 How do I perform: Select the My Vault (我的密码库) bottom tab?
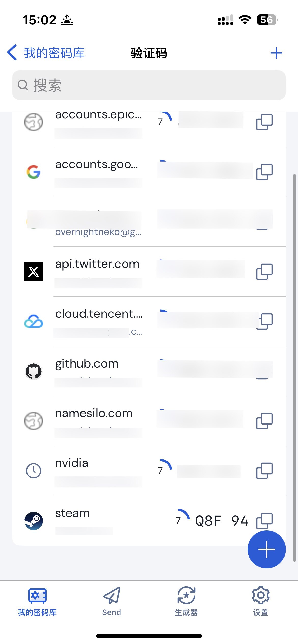pyautogui.click(x=37, y=601)
